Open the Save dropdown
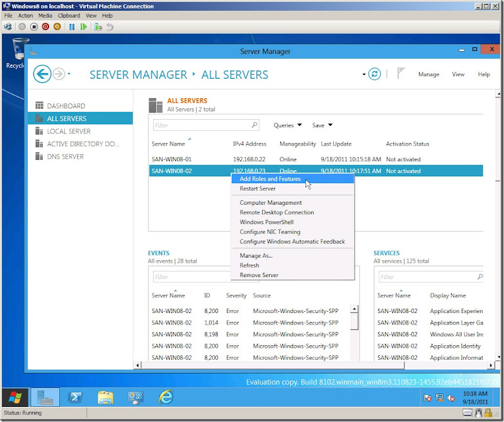The height and width of the screenshot is (422, 504). coord(322,125)
